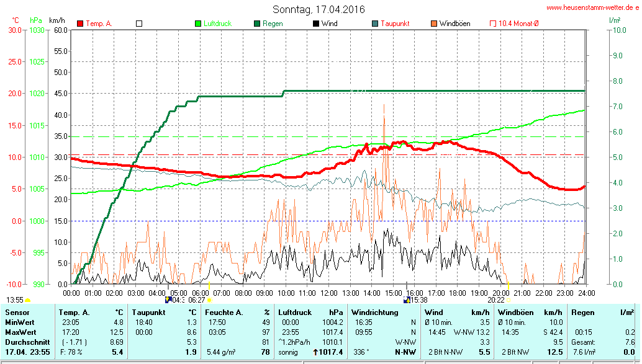Select the Windrichtung column header

point(375,313)
